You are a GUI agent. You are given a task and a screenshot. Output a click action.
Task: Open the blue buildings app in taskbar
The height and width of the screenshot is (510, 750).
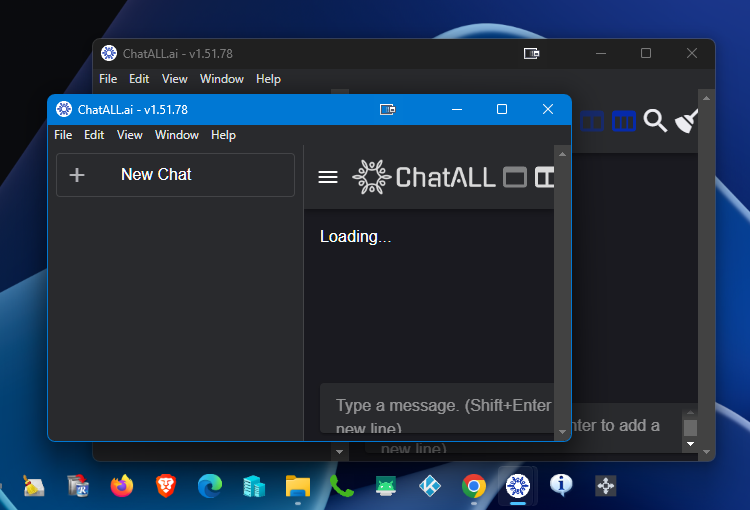[254, 486]
